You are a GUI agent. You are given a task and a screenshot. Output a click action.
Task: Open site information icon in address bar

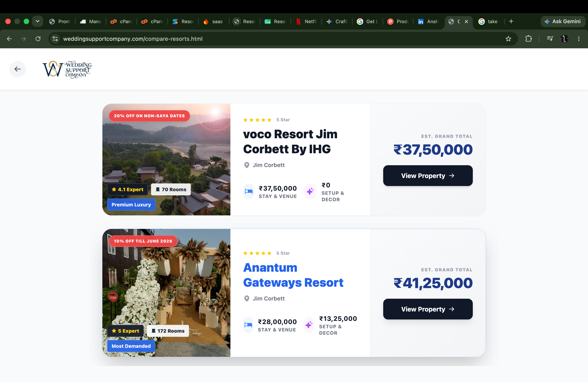(x=55, y=39)
